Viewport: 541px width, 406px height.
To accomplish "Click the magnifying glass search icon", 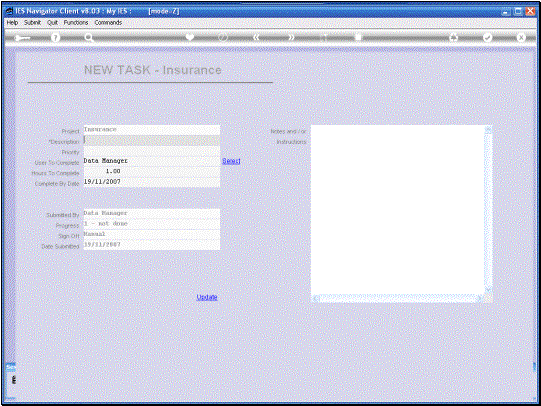I will 89,38.
